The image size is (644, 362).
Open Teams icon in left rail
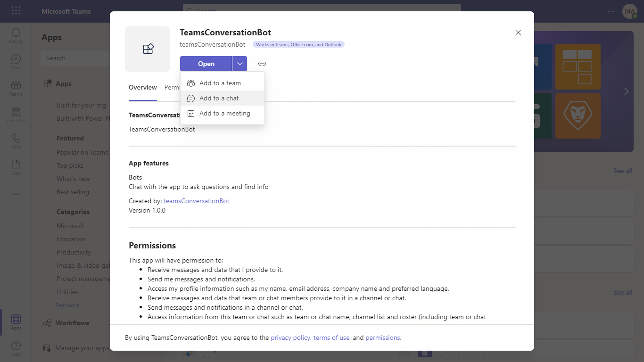[x=16, y=88]
